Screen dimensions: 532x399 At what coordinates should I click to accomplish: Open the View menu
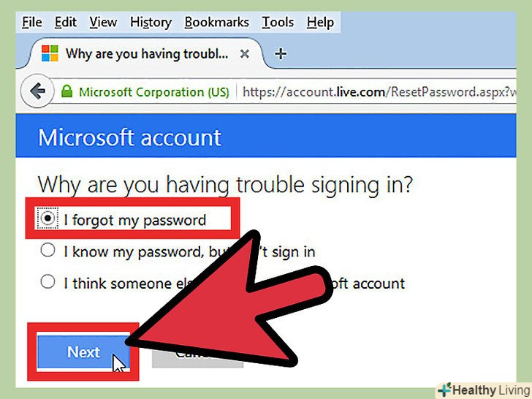[103, 23]
